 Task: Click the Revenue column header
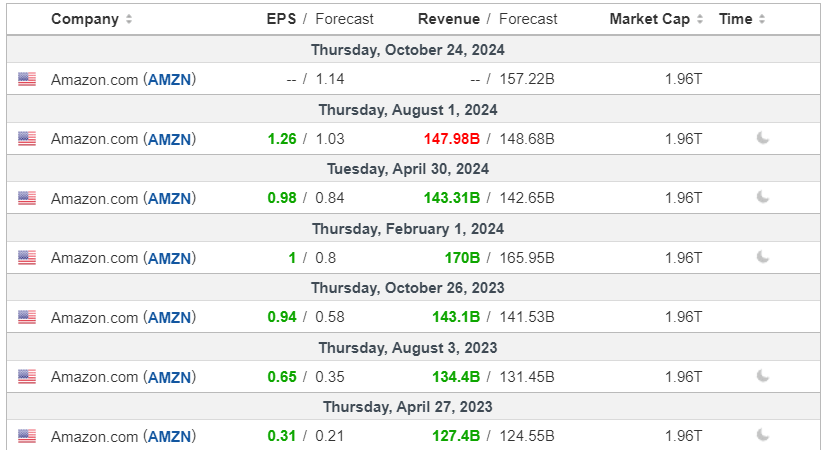tap(448, 19)
